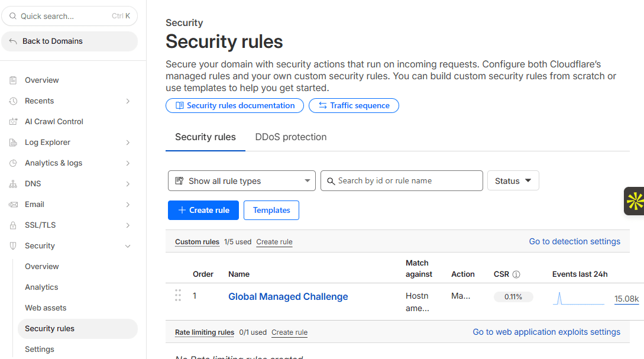The height and width of the screenshot is (359, 644).
Task: Expand the DNS sidebar section
Action: [128, 183]
